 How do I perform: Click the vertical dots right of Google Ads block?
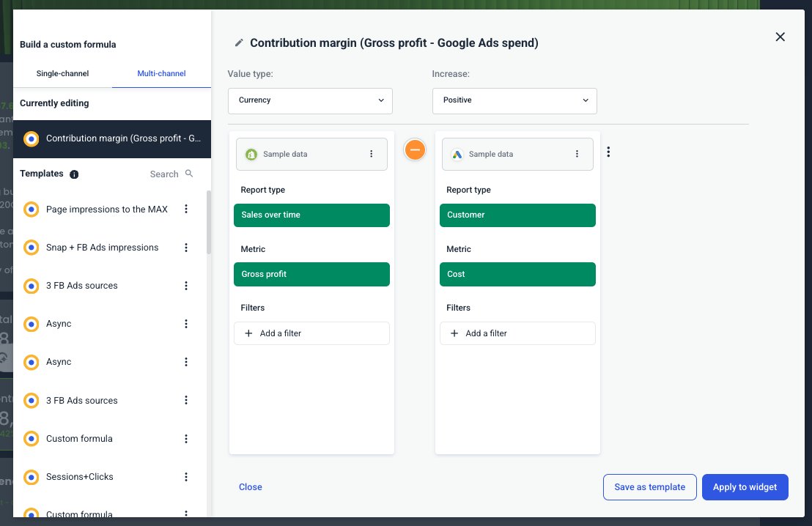point(608,152)
